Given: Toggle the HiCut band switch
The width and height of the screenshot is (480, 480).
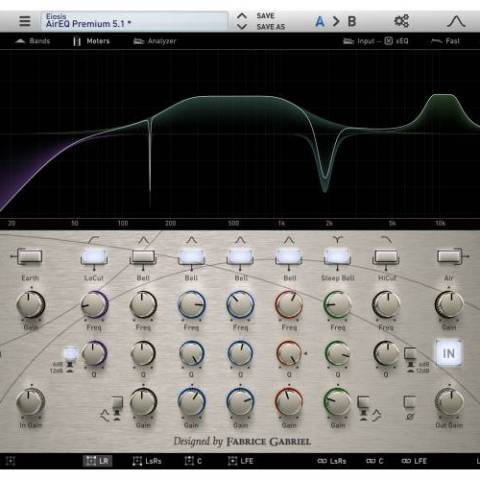Looking at the screenshot, I should click(386, 256).
